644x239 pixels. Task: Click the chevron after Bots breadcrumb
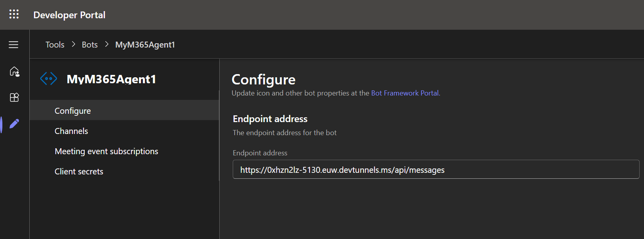click(106, 44)
